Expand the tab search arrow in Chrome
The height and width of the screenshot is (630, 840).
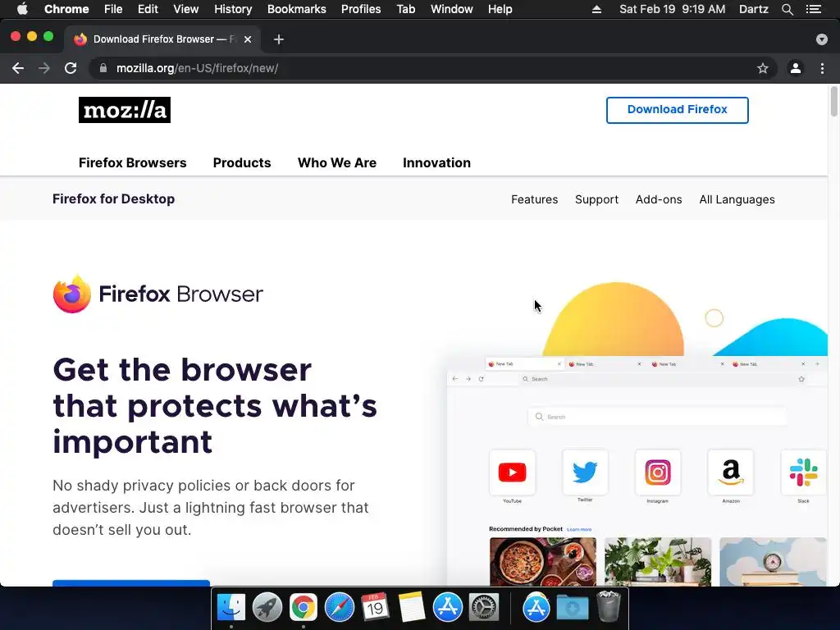pos(822,39)
